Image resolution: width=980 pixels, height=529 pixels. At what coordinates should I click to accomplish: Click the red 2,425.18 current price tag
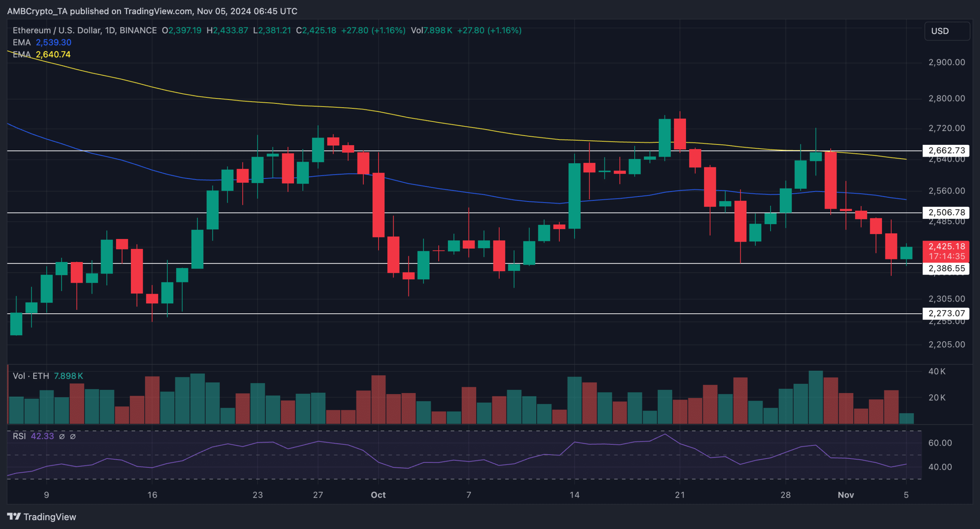946,251
